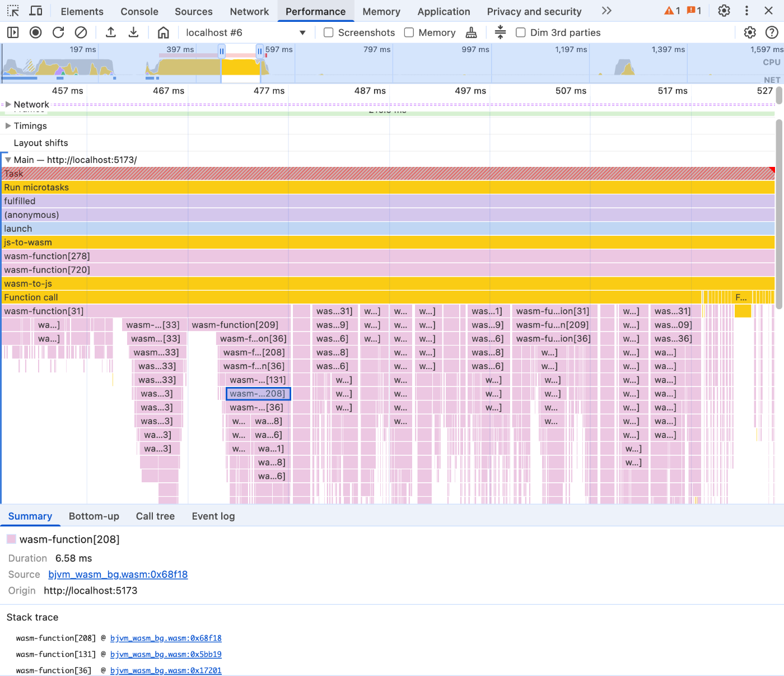Enable the Screenshots checkbox
Viewport: 784px width, 676px height.
[x=328, y=32]
